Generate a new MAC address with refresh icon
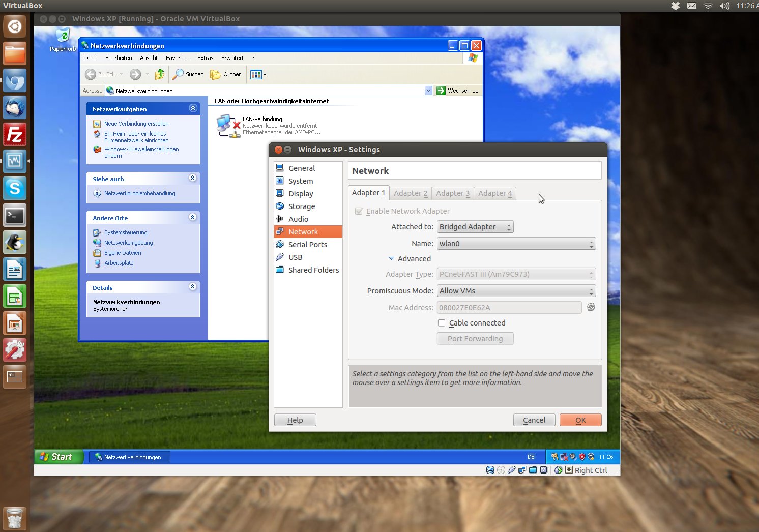 coord(591,307)
